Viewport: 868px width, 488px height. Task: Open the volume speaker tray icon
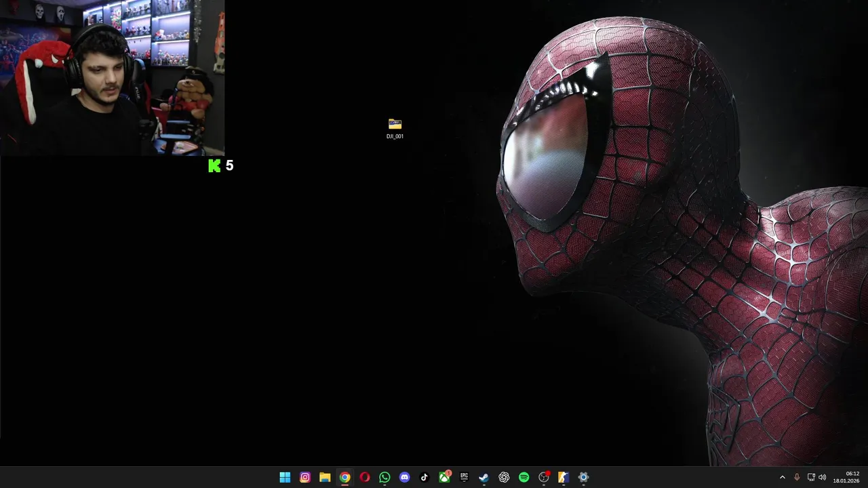click(x=823, y=477)
